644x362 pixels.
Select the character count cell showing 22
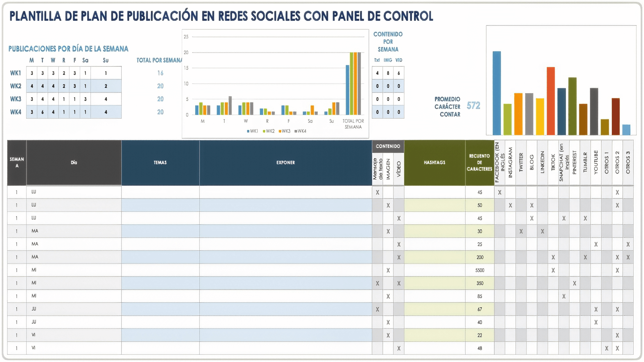tap(480, 335)
